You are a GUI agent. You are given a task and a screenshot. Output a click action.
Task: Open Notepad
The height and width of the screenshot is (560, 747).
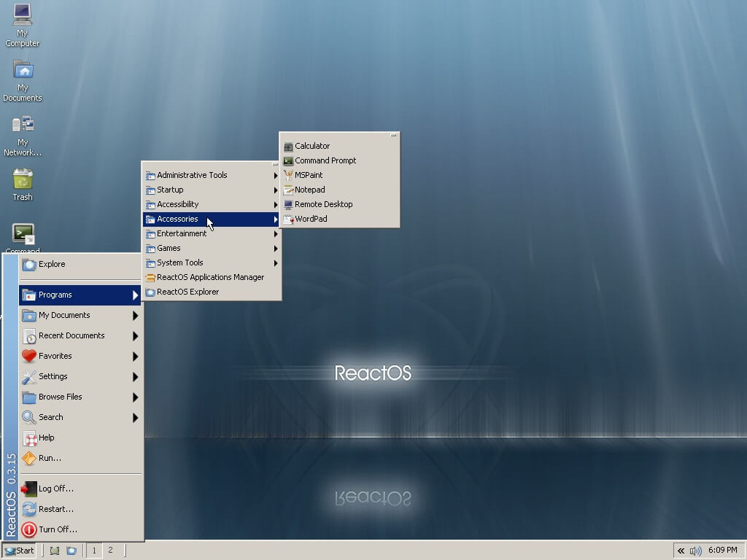click(x=308, y=190)
